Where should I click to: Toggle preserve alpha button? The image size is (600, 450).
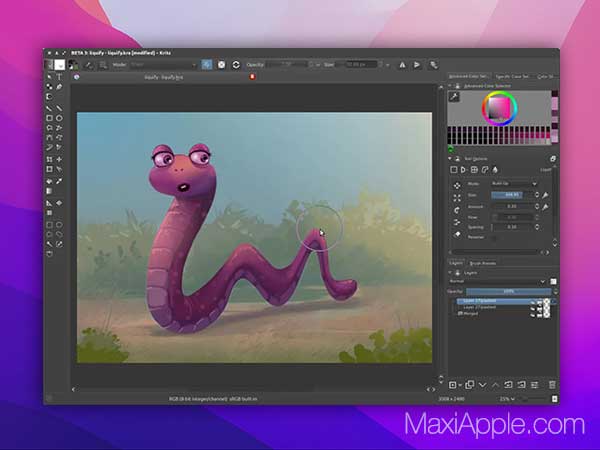tap(222, 65)
